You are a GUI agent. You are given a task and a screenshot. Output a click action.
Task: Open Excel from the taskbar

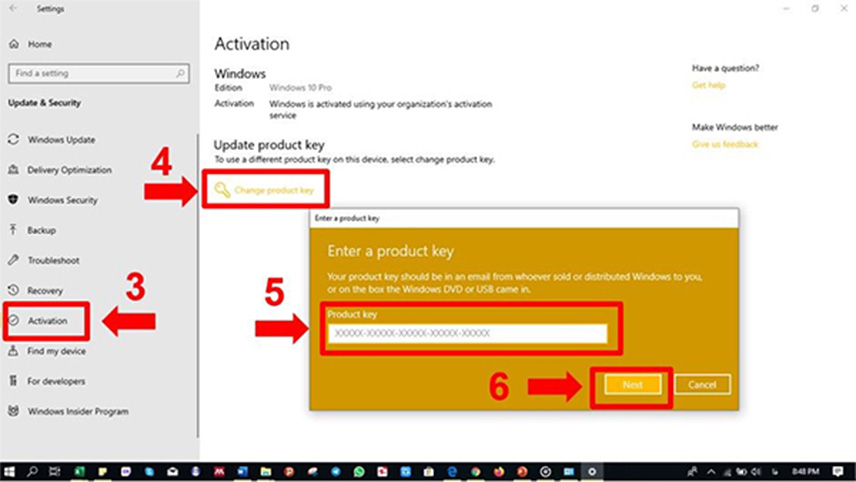(79, 472)
